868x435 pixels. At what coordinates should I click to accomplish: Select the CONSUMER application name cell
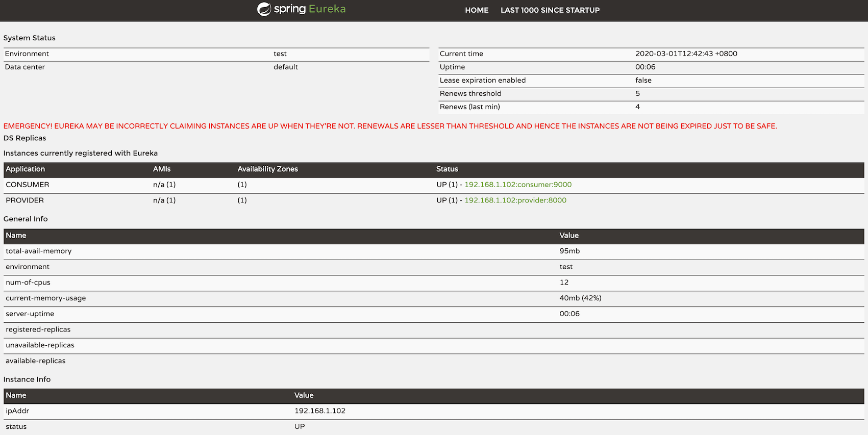pos(28,185)
